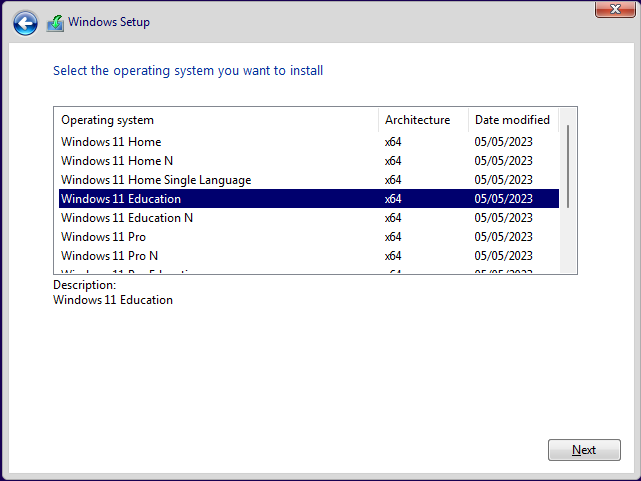Select the Windows 11 Pro edition

[x=105, y=237]
